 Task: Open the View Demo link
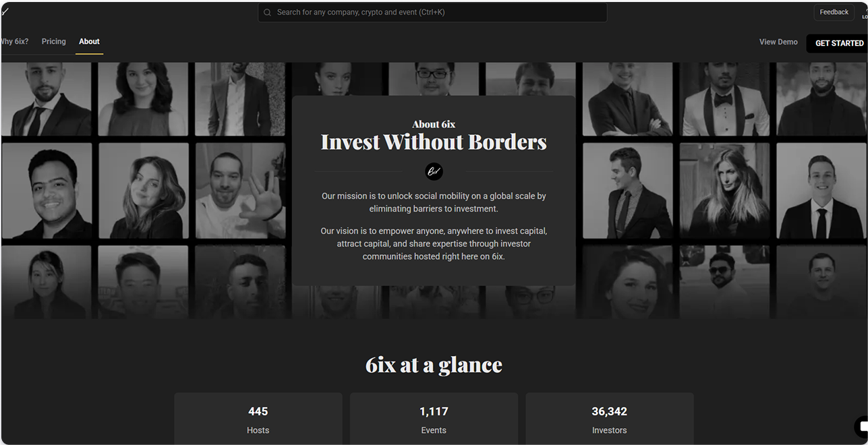pos(778,42)
